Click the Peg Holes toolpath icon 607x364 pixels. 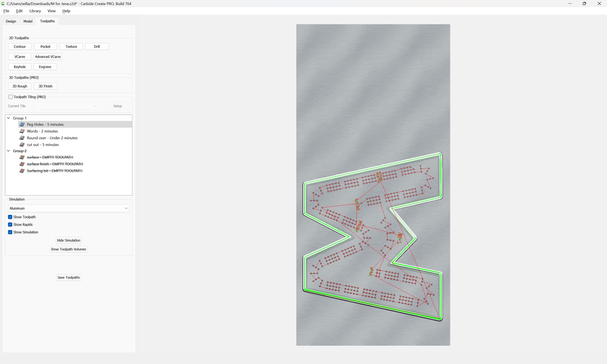tap(22, 124)
